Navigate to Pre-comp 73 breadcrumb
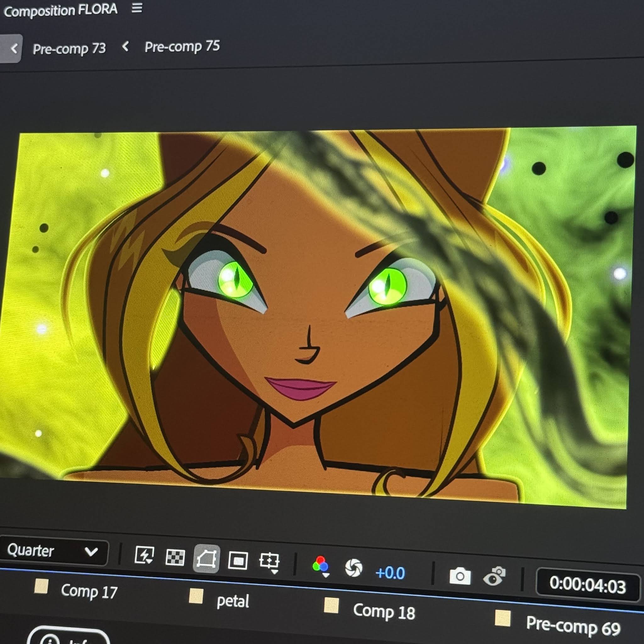 pos(69,49)
